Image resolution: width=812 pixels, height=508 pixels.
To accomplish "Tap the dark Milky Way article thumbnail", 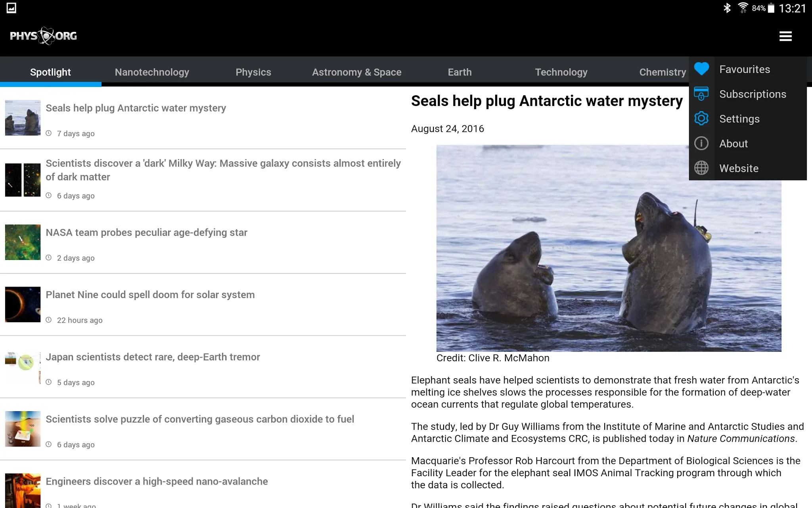I will (x=23, y=180).
